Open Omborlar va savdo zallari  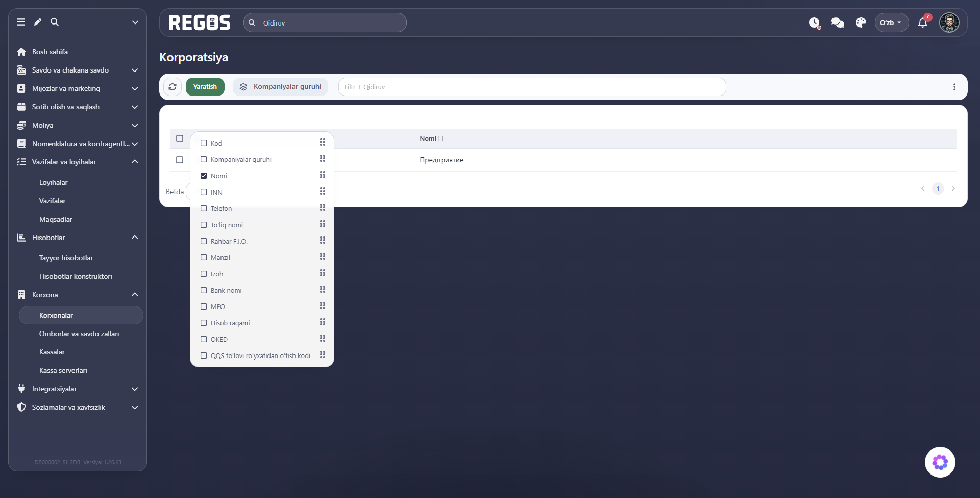point(79,334)
